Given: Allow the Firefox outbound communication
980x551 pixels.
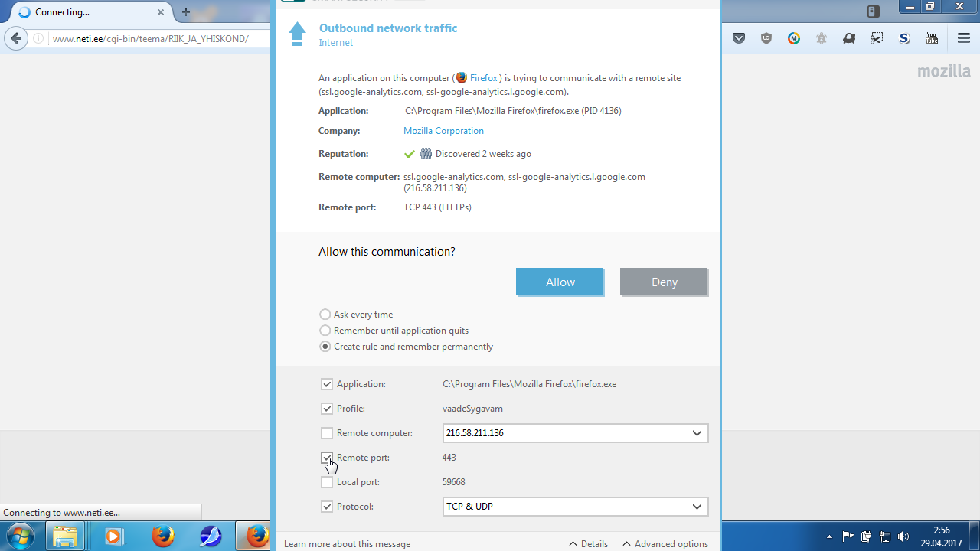Looking at the screenshot, I should click(x=560, y=282).
